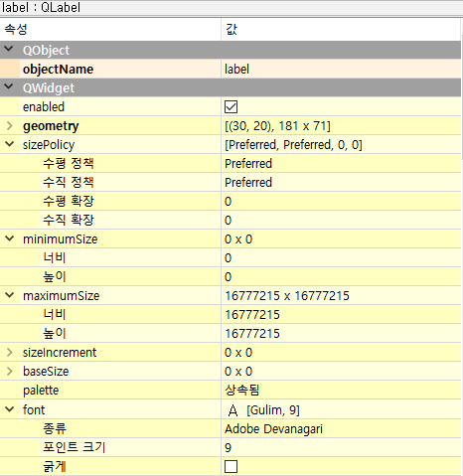
Task: Expand the geometry property
Action: [x=9, y=125]
